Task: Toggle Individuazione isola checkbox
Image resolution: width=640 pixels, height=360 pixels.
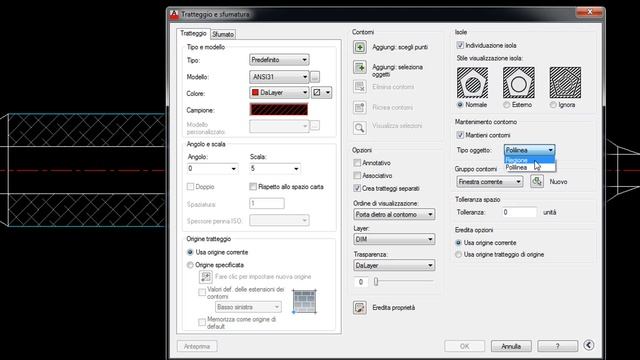Action: click(460, 45)
